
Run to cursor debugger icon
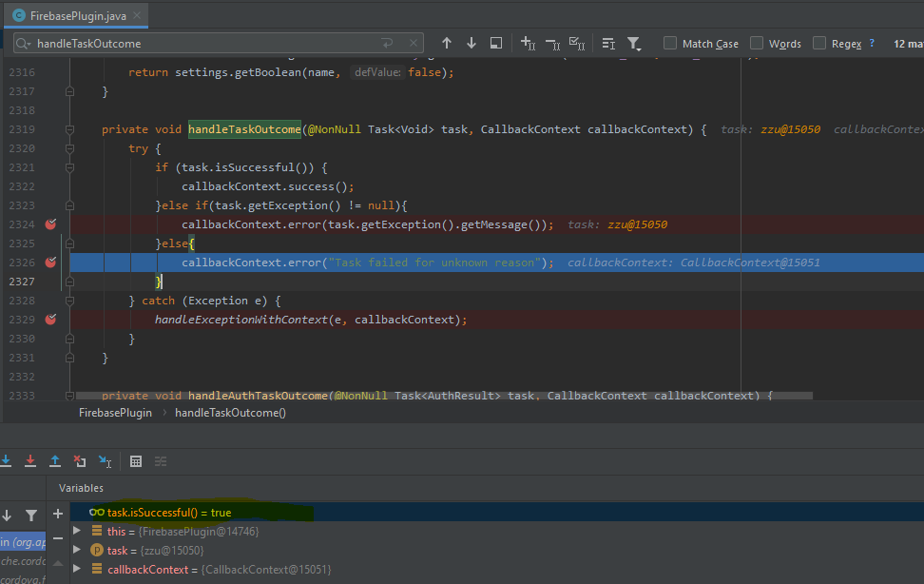coord(105,461)
